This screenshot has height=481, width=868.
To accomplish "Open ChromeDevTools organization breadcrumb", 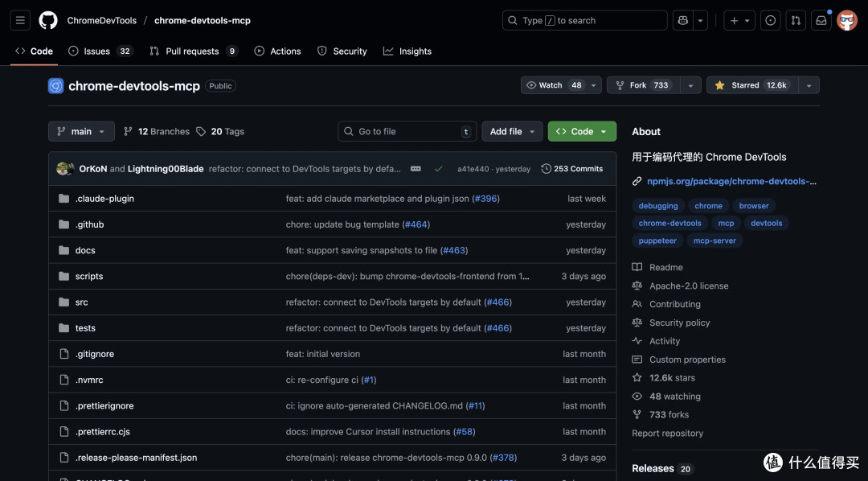I will [x=102, y=20].
